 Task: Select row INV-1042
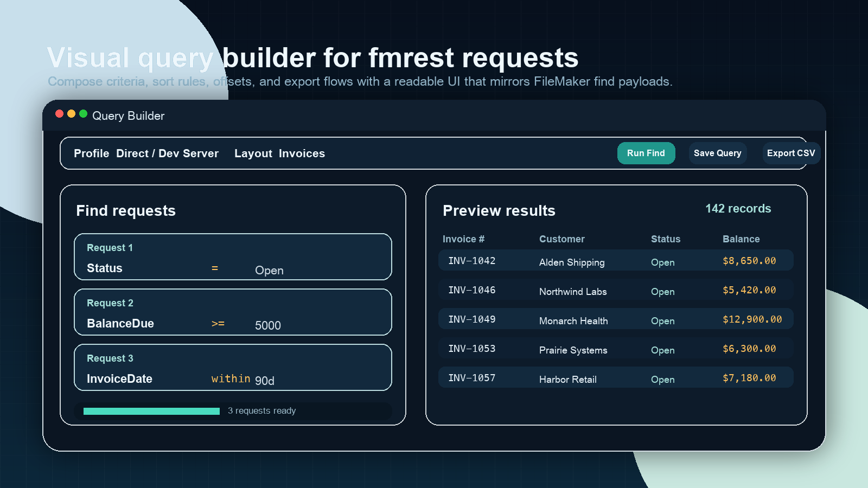[x=616, y=260]
